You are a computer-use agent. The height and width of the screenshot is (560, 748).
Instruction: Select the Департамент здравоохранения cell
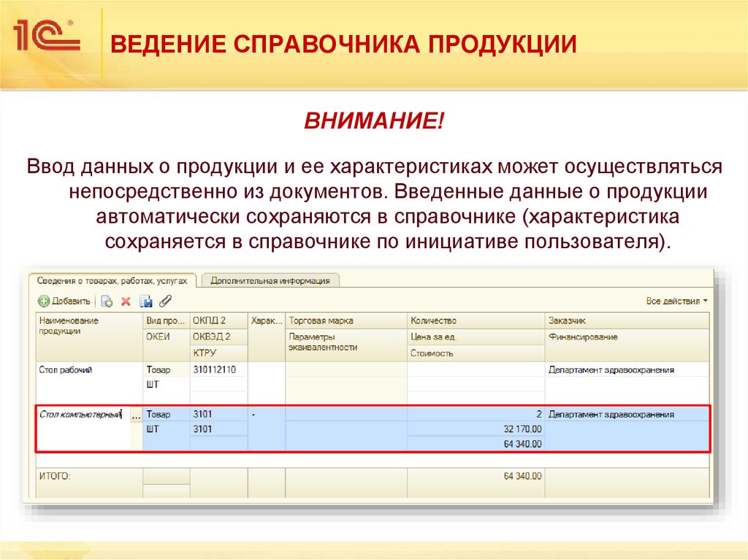pyautogui.click(x=614, y=413)
